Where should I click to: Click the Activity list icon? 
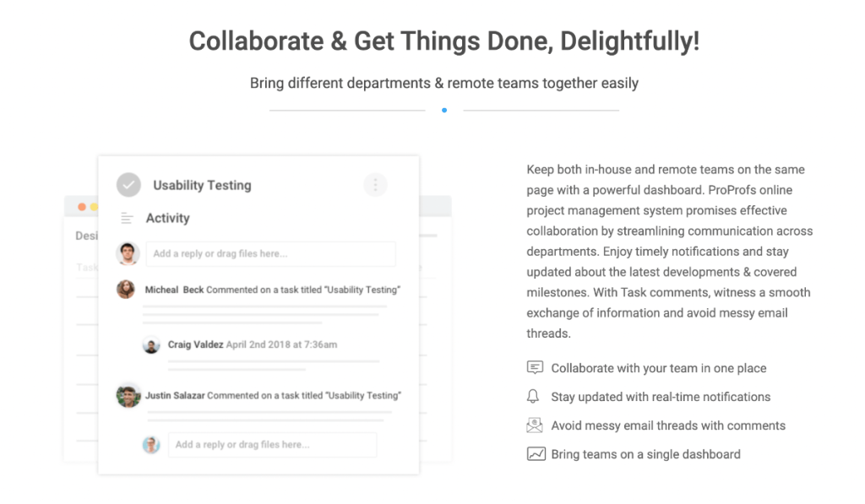point(128,218)
